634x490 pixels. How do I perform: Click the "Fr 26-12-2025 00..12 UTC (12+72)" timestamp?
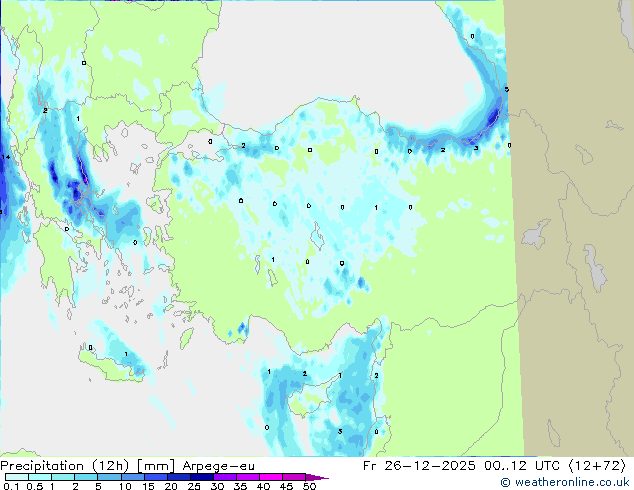[494, 466]
